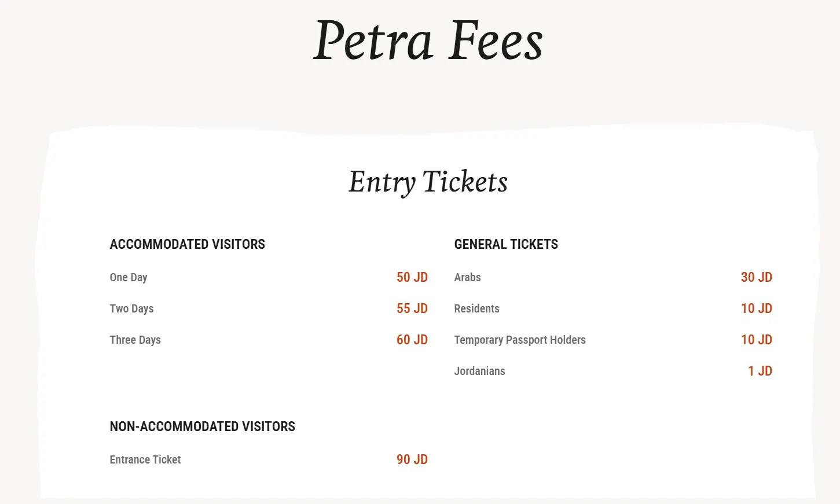
Task: Click the 50 JD price
Action: click(x=412, y=277)
